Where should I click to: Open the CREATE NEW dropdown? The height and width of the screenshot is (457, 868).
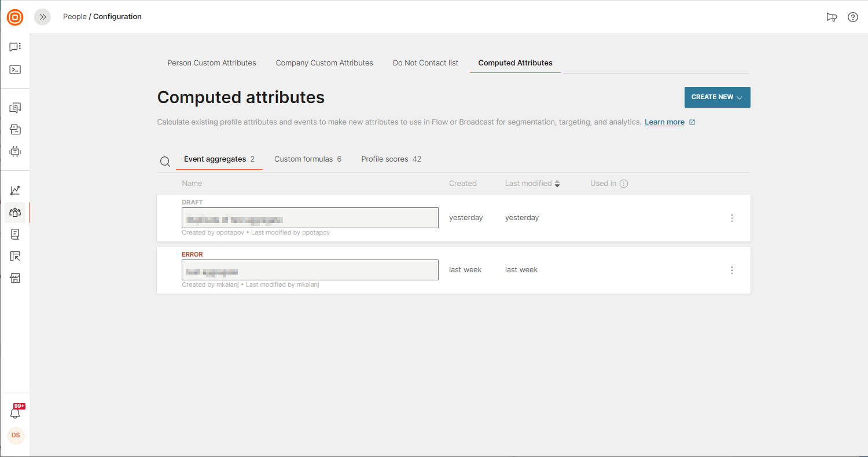(717, 97)
